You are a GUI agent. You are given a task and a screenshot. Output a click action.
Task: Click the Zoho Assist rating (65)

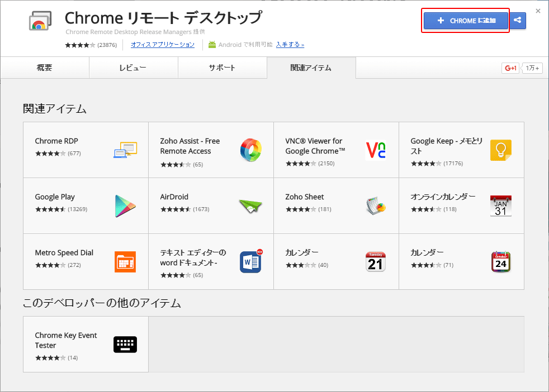[181, 164]
